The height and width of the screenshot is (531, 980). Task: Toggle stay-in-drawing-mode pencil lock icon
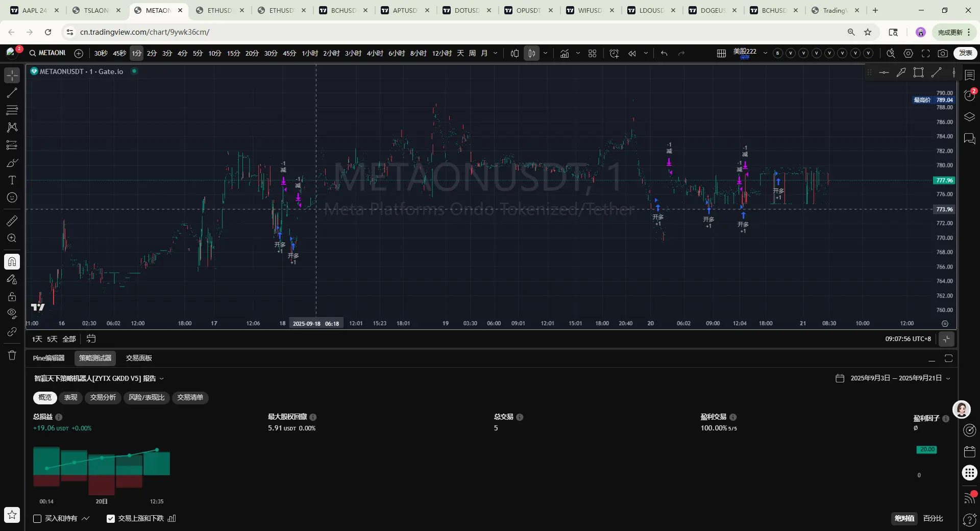12,279
